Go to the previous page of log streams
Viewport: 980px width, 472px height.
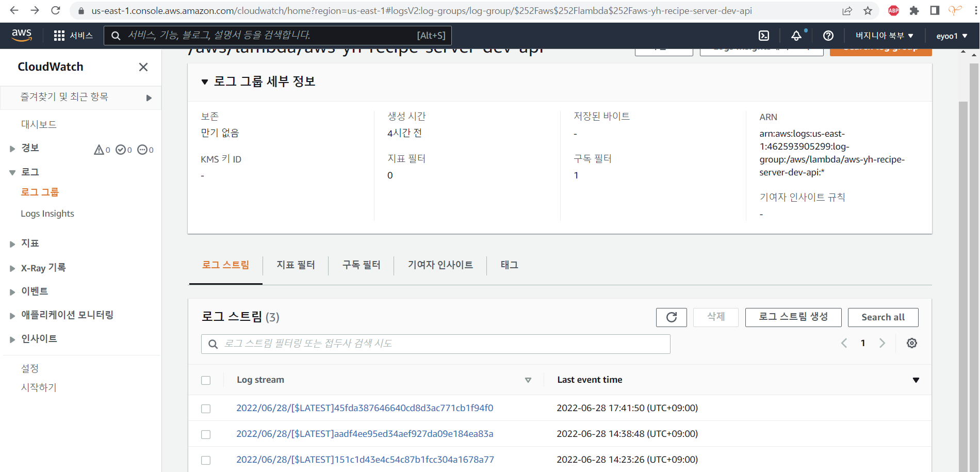click(x=844, y=343)
